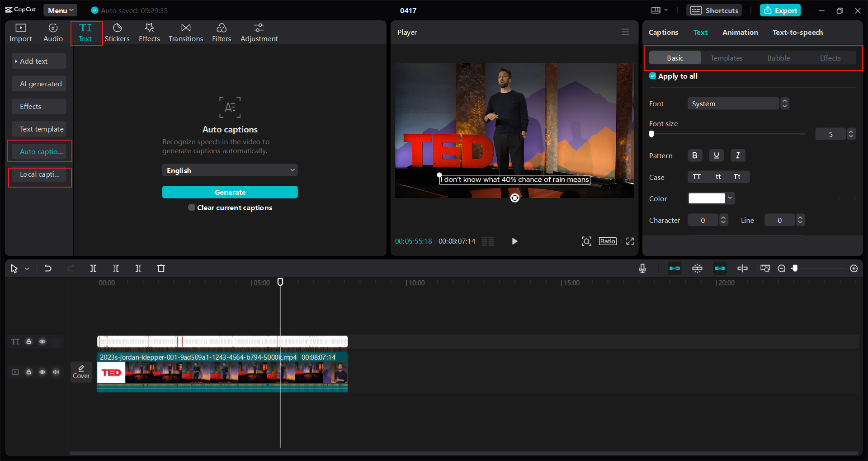Uncheck the Apply to all checkbox
The height and width of the screenshot is (461, 868).
(x=653, y=76)
